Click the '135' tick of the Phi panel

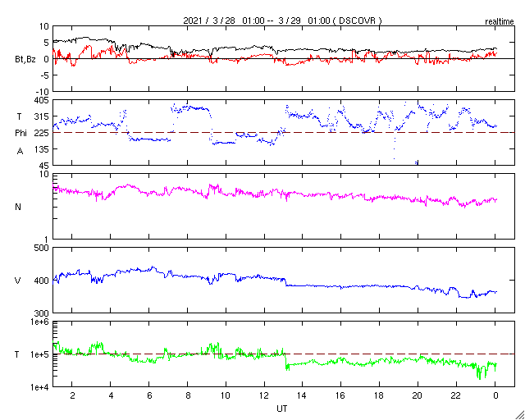click(x=43, y=149)
